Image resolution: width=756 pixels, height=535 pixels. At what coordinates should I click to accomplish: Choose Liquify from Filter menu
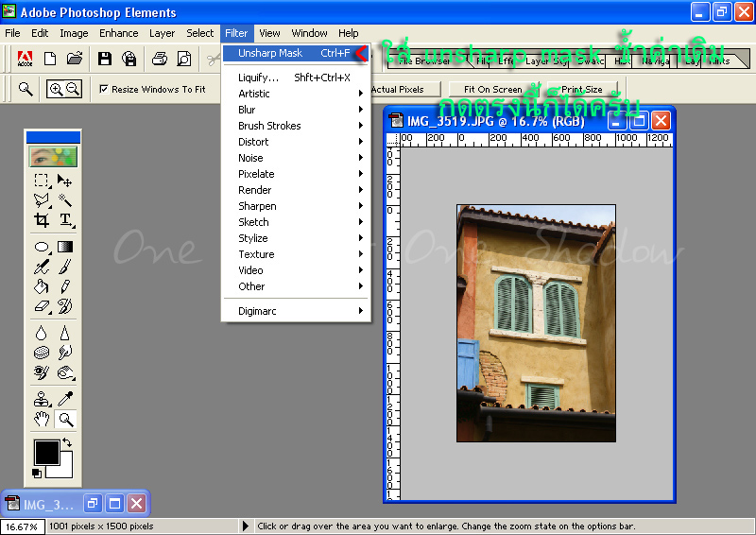coord(296,78)
